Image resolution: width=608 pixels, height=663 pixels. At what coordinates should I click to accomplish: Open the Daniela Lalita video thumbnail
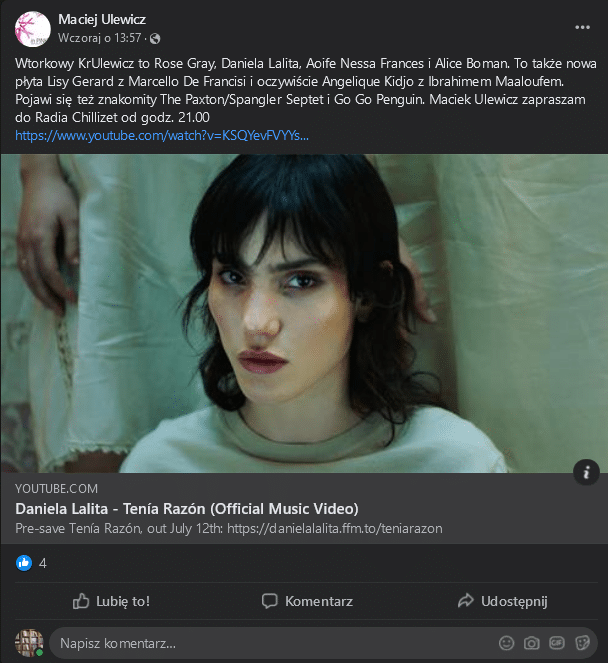tap(304, 313)
